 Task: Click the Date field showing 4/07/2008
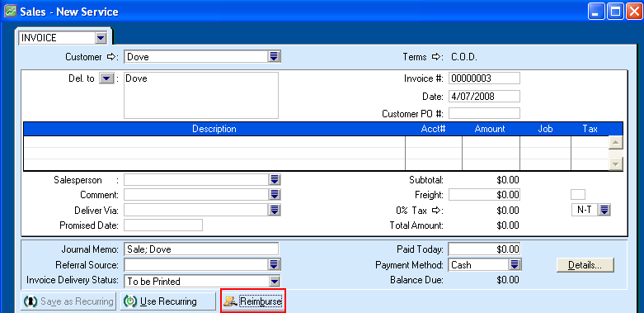click(x=484, y=97)
